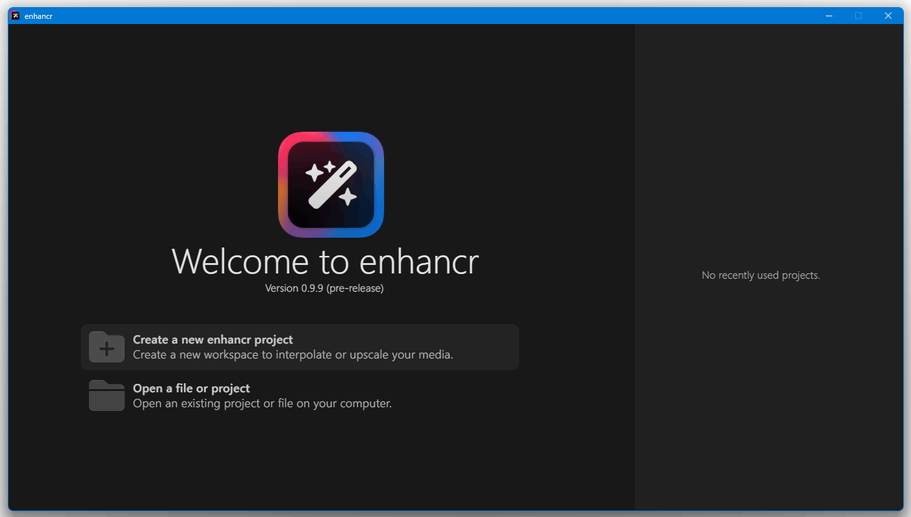Click the 'Version 0.9.9 (pre-release)' text
Image resolution: width=911 pixels, height=517 pixels.
324,288
